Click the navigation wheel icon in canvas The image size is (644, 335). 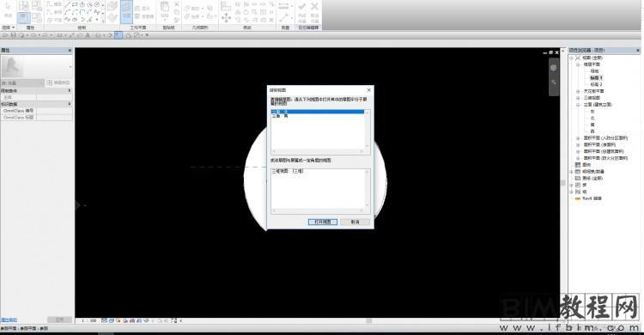coord(553,68)
